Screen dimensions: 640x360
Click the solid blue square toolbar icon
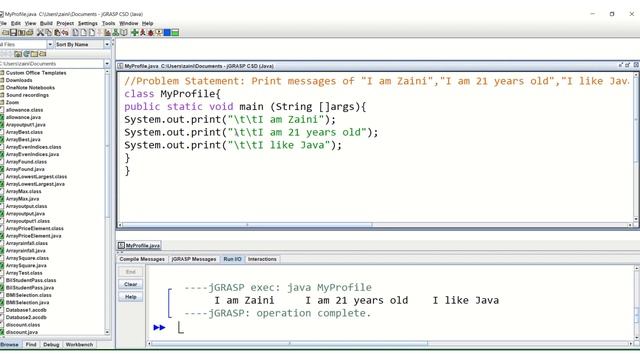pos(167,32)
